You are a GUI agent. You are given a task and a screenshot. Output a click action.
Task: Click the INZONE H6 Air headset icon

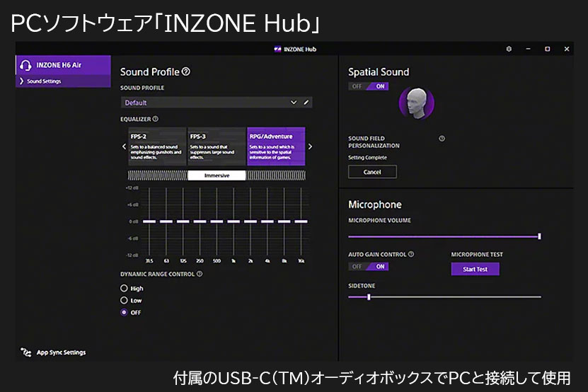point(25,65)
